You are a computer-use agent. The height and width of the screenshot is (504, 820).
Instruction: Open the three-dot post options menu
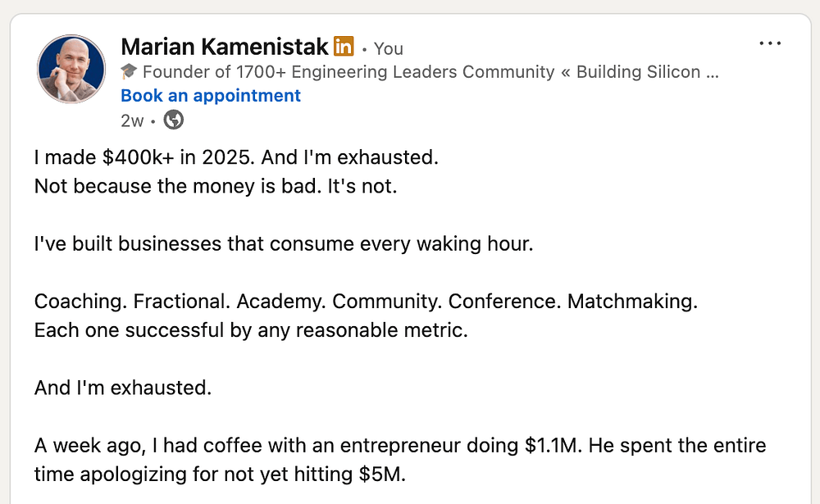[770, 43]
